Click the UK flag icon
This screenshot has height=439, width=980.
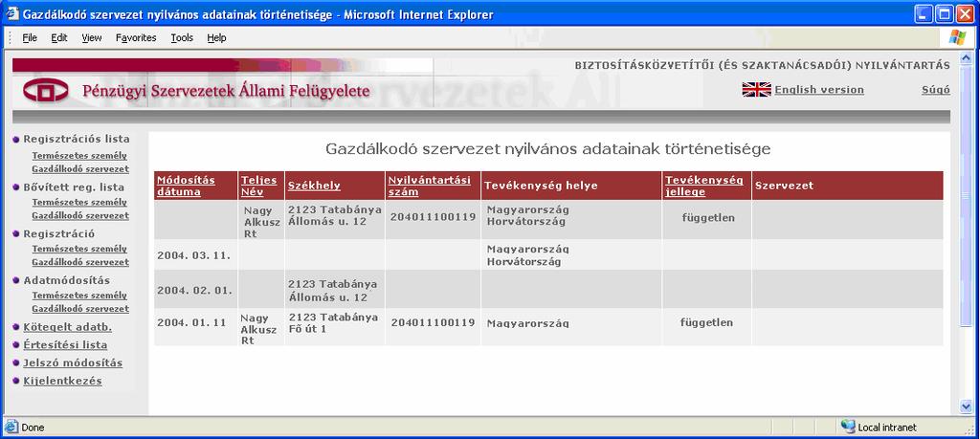tap(756, 89)
